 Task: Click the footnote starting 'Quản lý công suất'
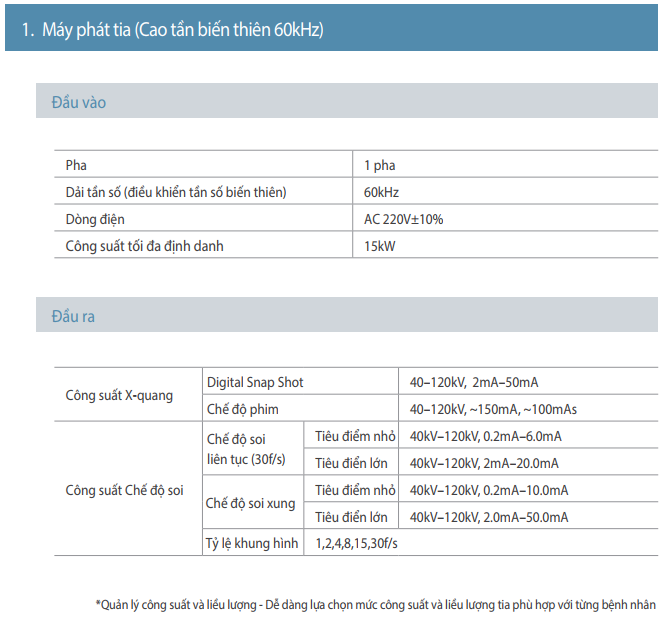[x=376, y=604]
